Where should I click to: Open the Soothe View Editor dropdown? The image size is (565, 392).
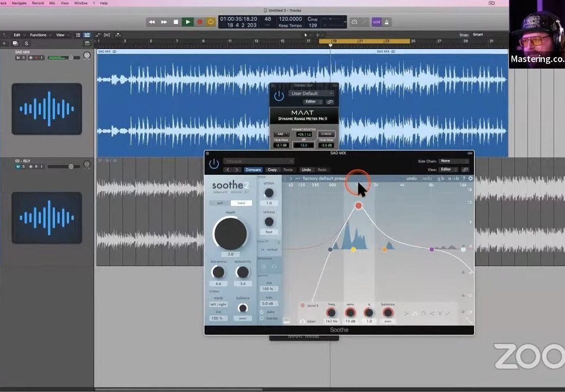pos(449,169)
